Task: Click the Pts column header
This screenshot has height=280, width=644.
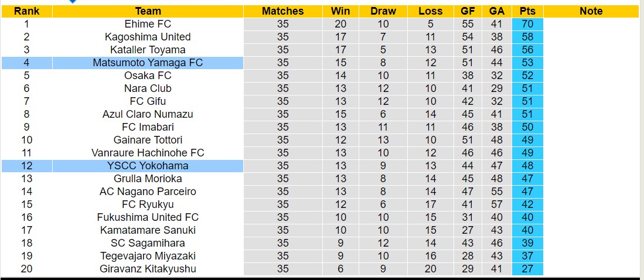Action: coord(527,11)
